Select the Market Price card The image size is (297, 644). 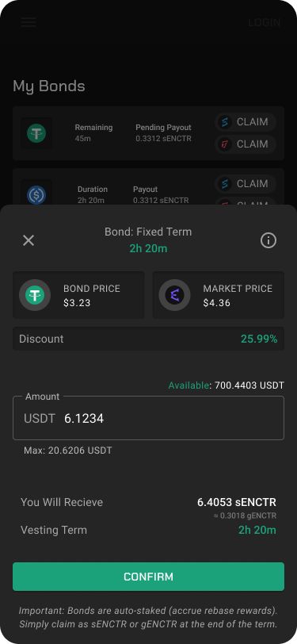point(219,295)
